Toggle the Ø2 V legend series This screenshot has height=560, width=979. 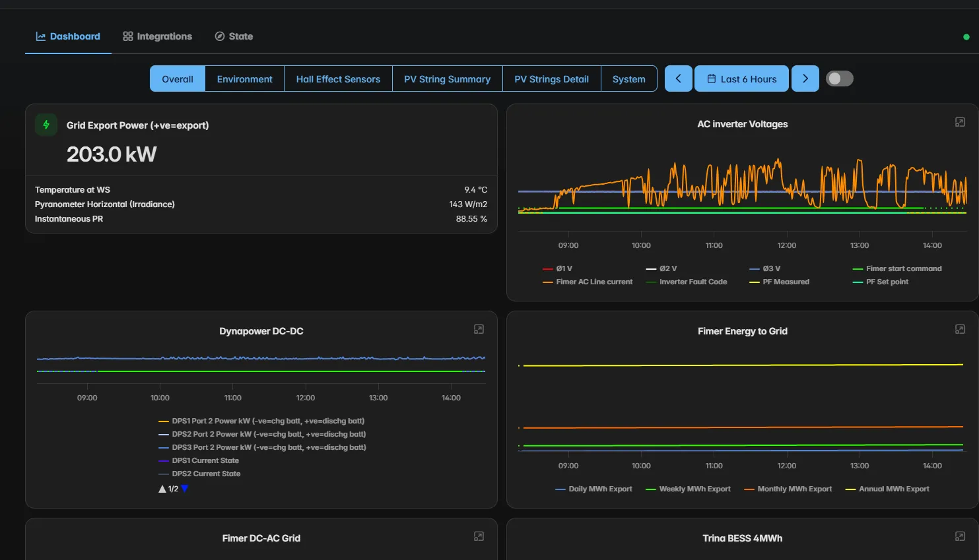click(661, 268)
